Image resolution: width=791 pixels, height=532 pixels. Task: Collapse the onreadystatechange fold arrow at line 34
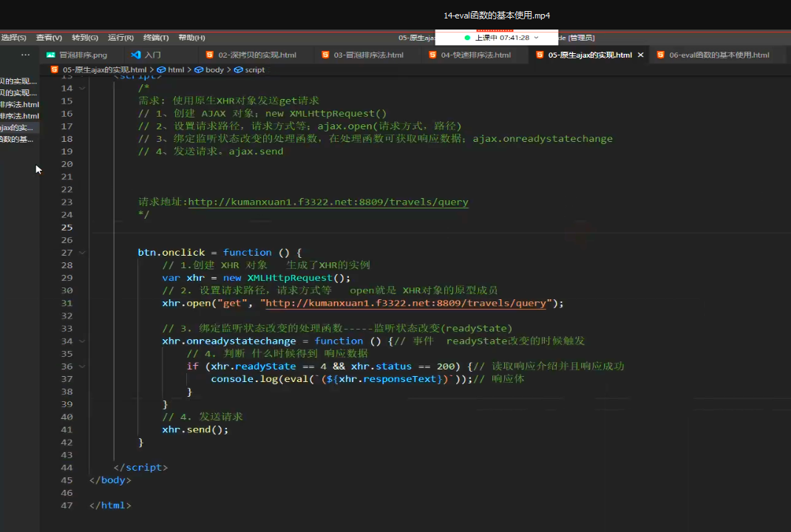coord(82,341)
